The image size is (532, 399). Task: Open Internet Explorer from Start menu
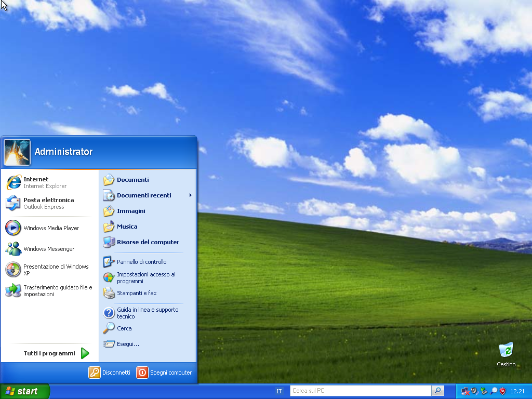(x=49, y=182)
